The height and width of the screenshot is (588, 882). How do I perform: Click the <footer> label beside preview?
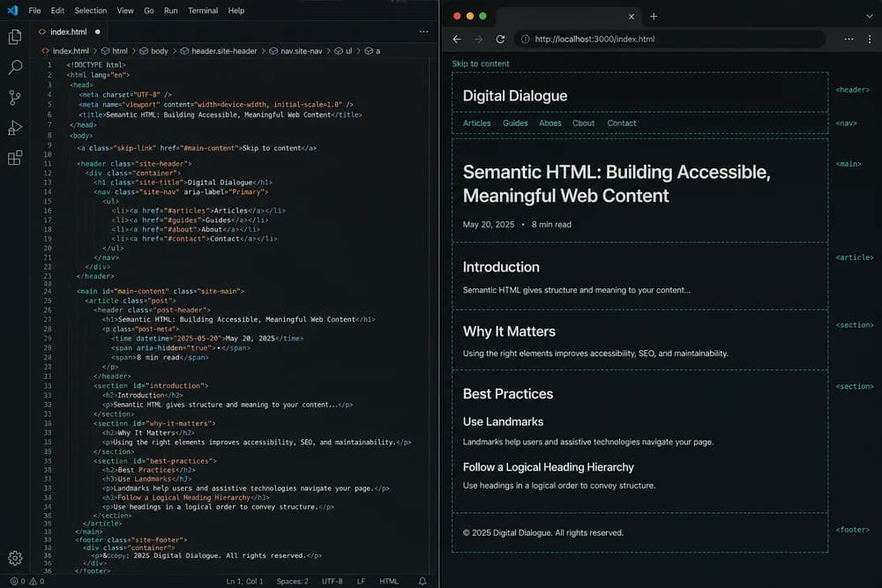coord(852,530)
